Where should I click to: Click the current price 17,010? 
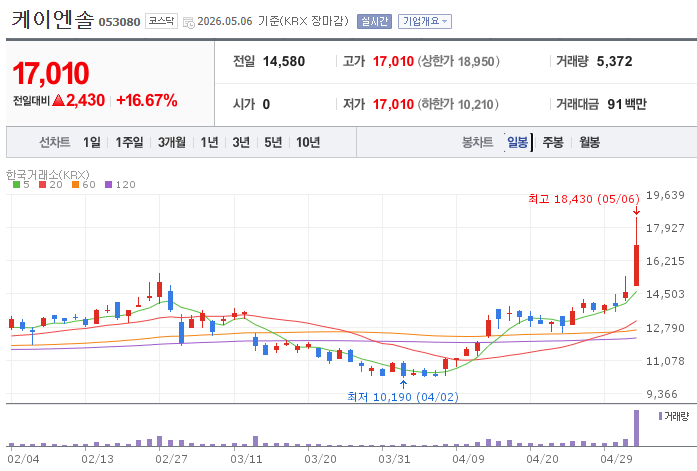51,73
